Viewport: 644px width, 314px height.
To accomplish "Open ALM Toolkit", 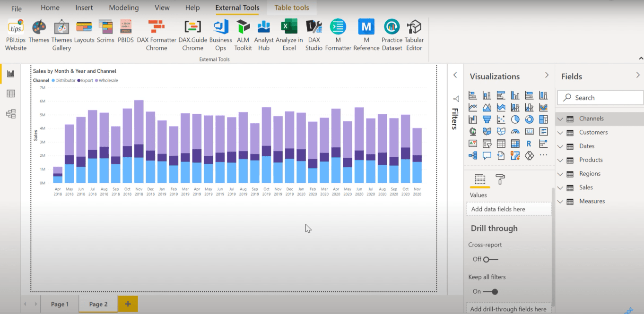I will [243, 35].
